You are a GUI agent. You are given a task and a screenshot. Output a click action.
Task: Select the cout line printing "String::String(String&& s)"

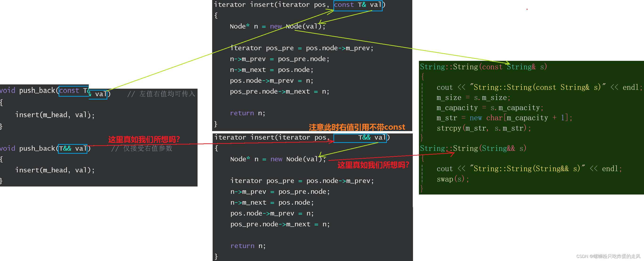coord(529,169)
